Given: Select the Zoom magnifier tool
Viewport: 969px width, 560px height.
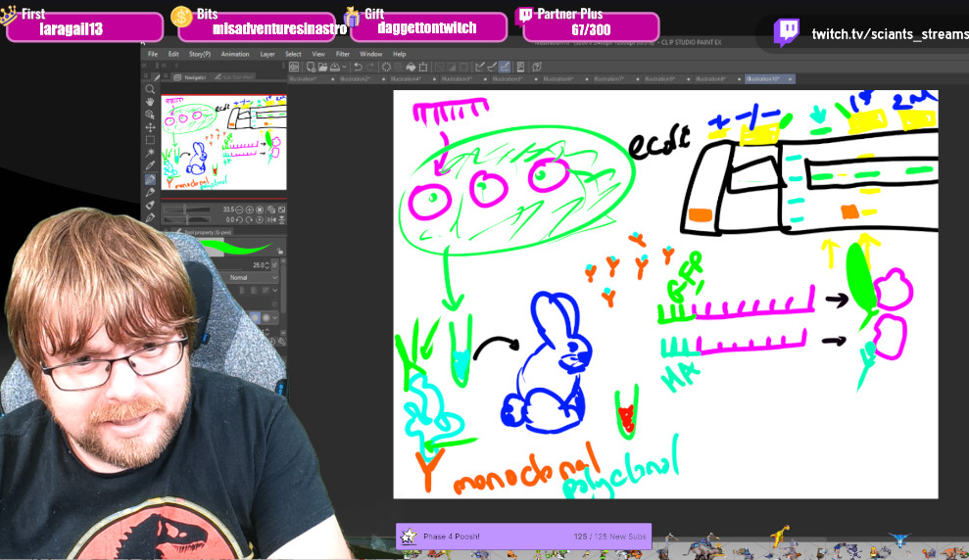Looking at the screenshot, I should [x=150, y=89].
